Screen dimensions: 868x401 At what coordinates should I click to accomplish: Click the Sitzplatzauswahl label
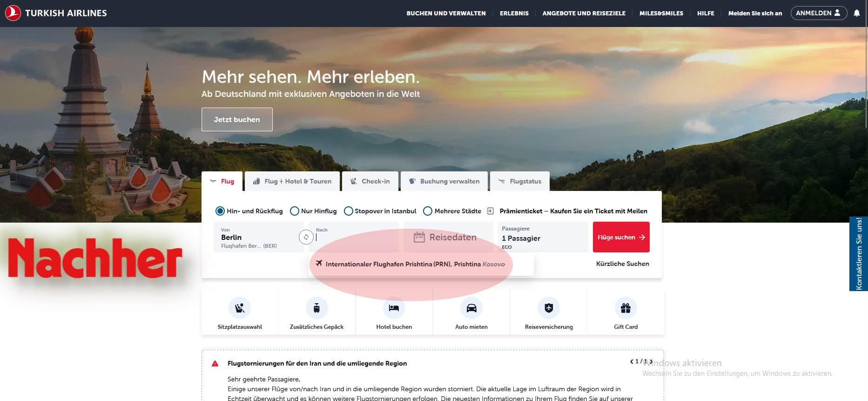pos(240,327)
